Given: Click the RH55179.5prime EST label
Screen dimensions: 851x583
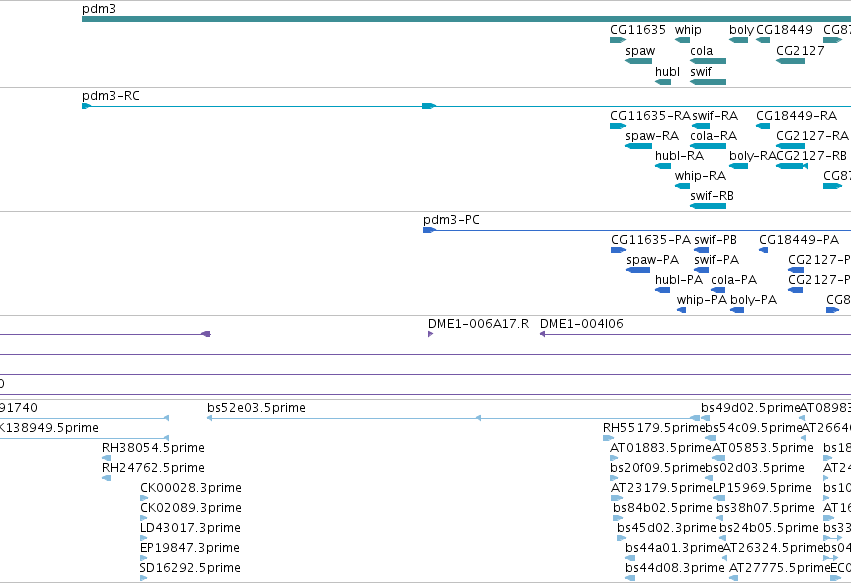Looking at the screenshot, I should tap(654, 428).
